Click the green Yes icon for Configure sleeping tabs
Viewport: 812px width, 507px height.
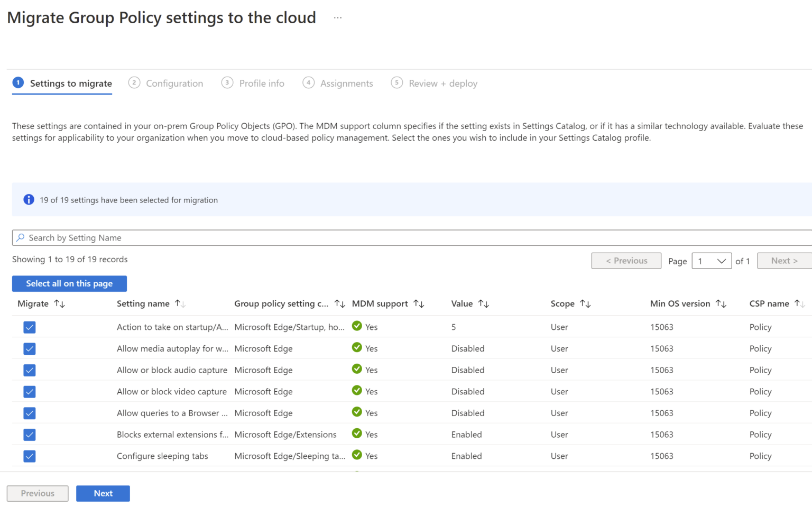click(356, 455)
